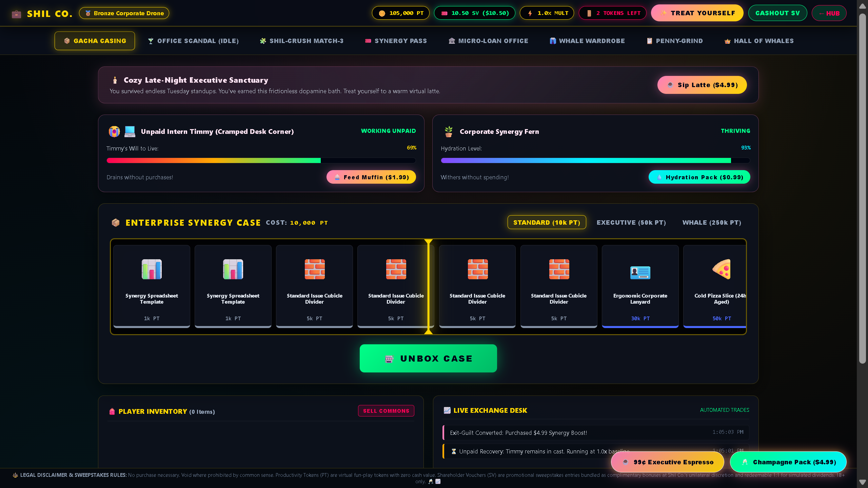Click the Unbox Case button
This screenshot has width=868, height=488.
click(428, 358)
